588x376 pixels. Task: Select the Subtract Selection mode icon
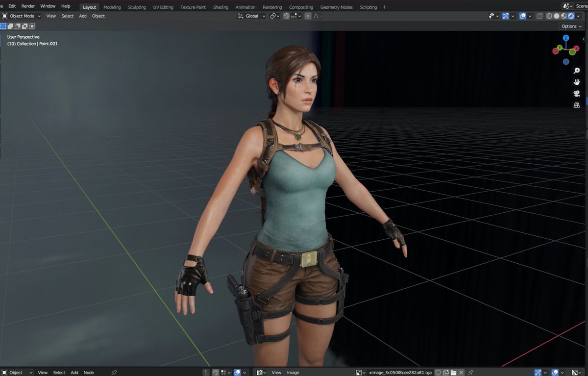pyautogui.click(x=17, y=26)
